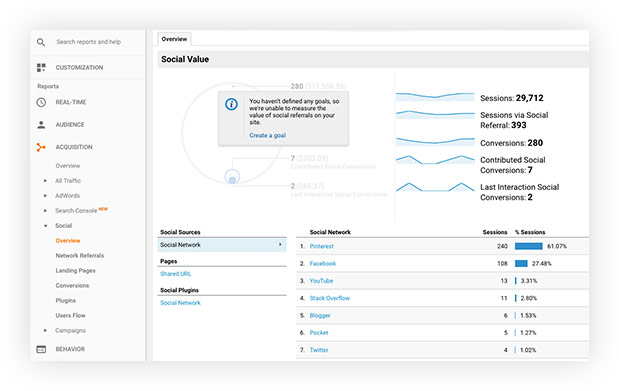
Task: Open Customization via its grid icon
Action: pyautogui.click(x=41, y=68)
